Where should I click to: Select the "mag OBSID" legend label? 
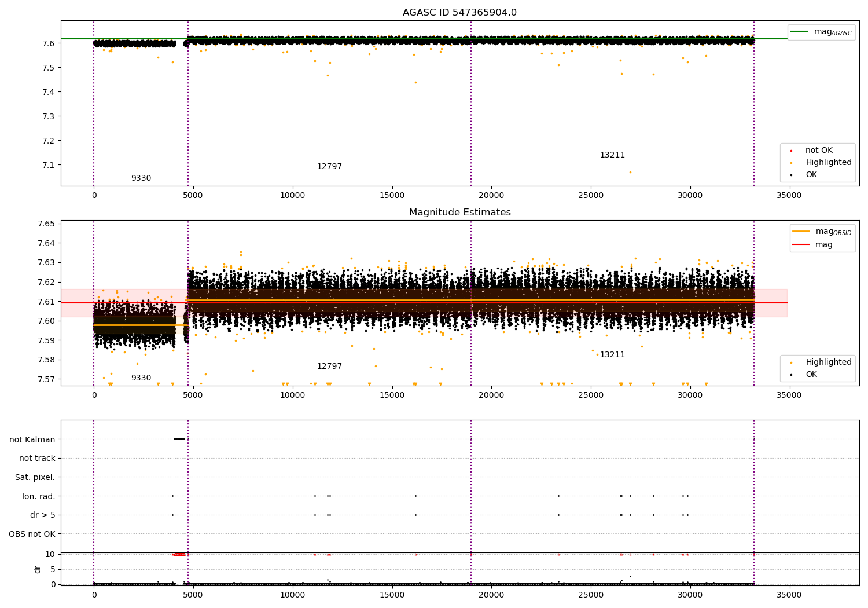pyautogui.click(x=834, y=232)
